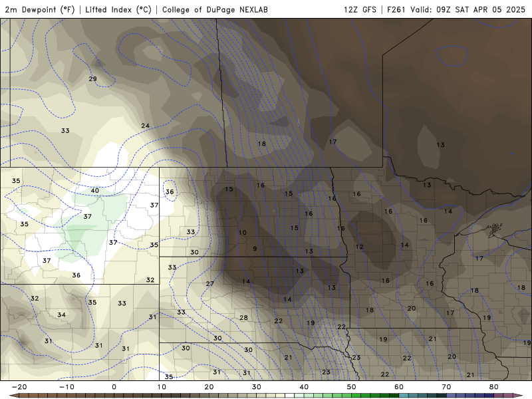This screenshot has height=399, width=532.
Task: Click the color scale label "-20"
Action: (x=19, y=387)
